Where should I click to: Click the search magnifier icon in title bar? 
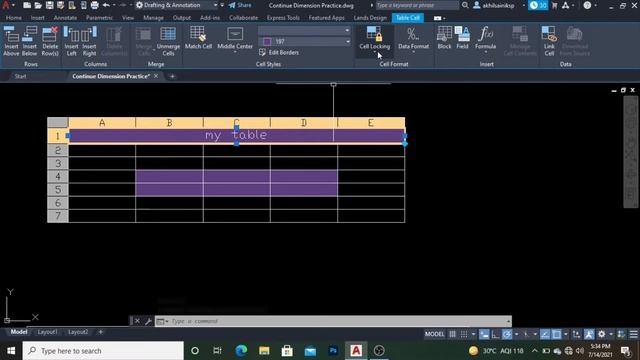click(465, 5)
